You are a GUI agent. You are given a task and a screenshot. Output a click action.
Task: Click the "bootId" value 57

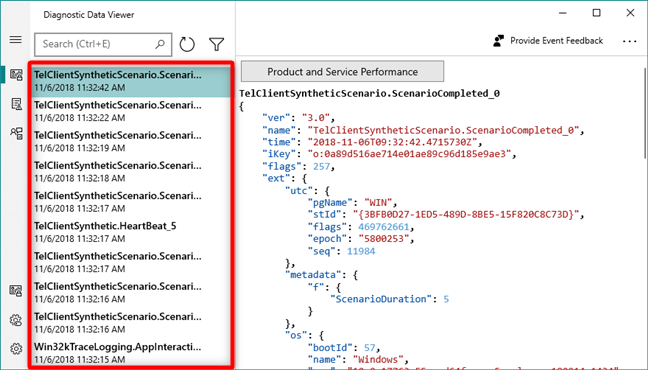pyautogui.click(x=369, y=347)
